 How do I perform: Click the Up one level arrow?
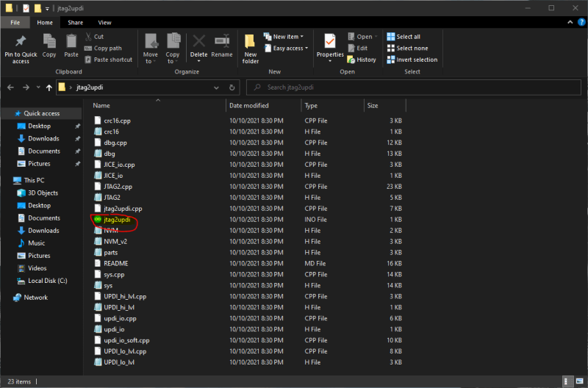coord(49,87)
